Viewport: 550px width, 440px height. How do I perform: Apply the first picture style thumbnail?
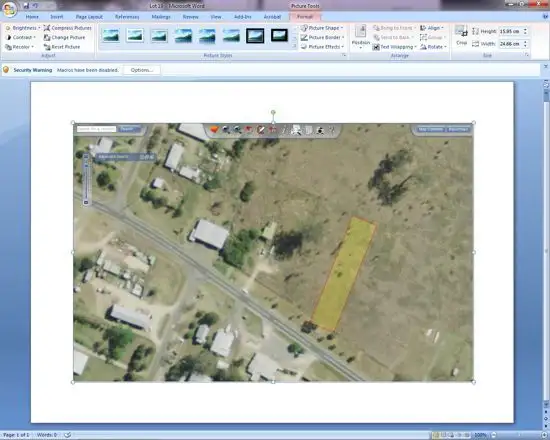click(x=111, y=35)
